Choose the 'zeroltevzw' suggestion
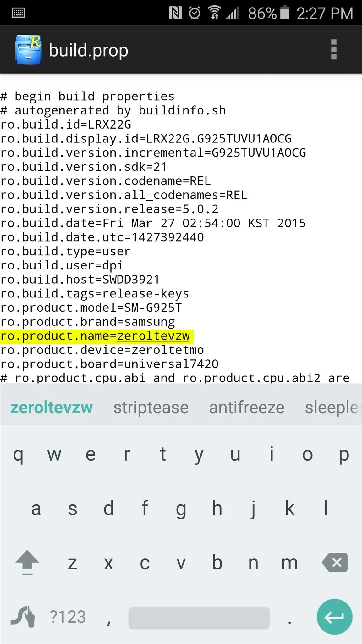The image size is (362, 644). click(52, 408)
